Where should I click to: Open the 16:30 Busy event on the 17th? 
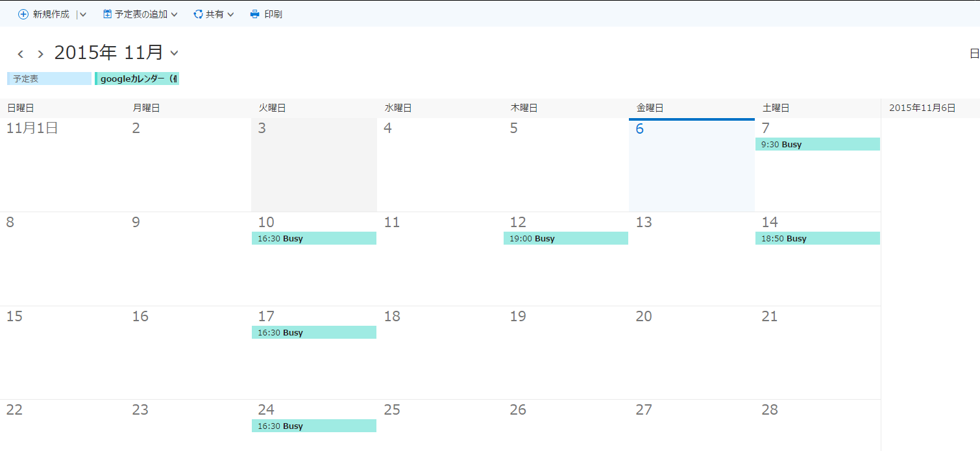coord(313,333)
